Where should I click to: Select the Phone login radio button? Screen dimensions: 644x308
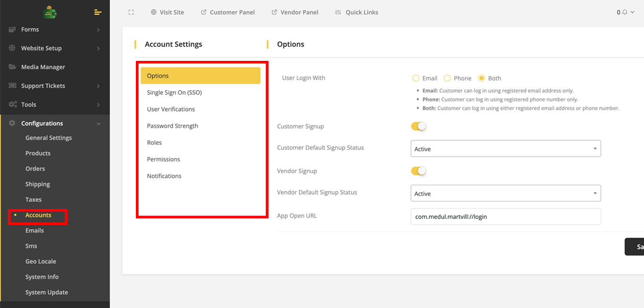click(447, 78)
